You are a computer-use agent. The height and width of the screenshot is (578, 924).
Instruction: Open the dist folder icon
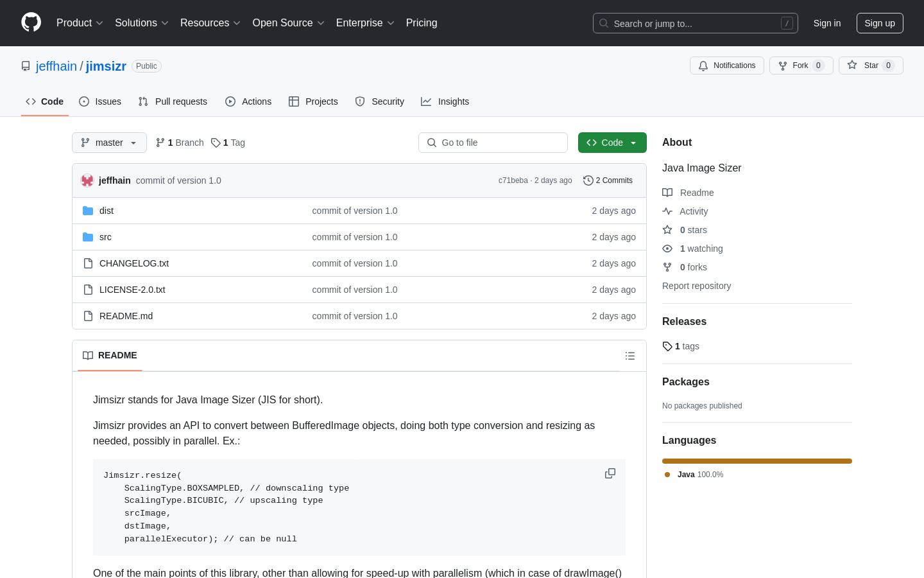[88, 211]
